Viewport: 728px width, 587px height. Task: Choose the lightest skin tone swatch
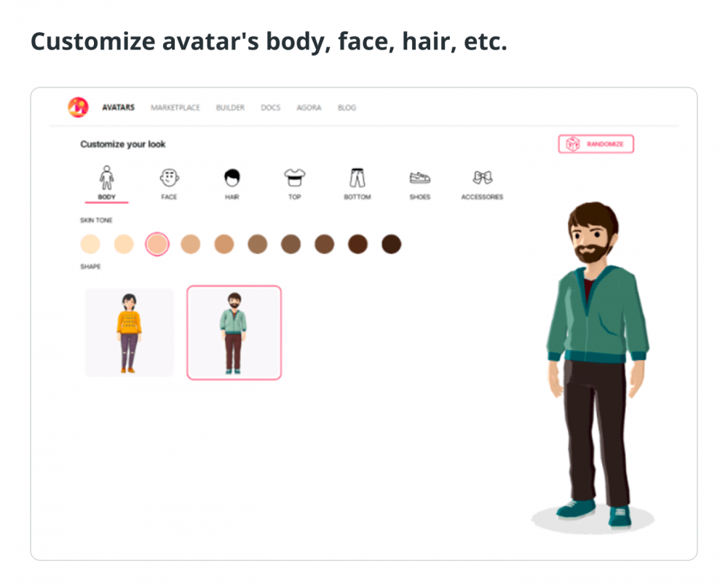[90, 244]
